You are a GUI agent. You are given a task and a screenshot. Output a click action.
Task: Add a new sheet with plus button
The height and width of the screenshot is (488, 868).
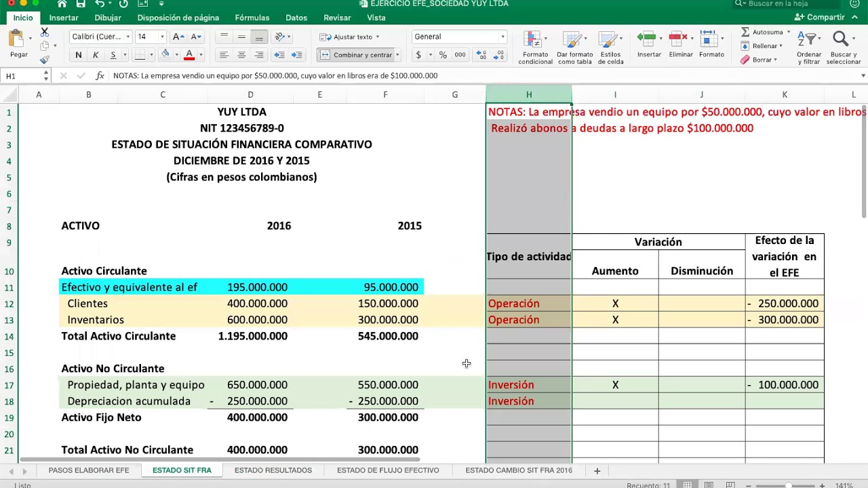(597, 470)
